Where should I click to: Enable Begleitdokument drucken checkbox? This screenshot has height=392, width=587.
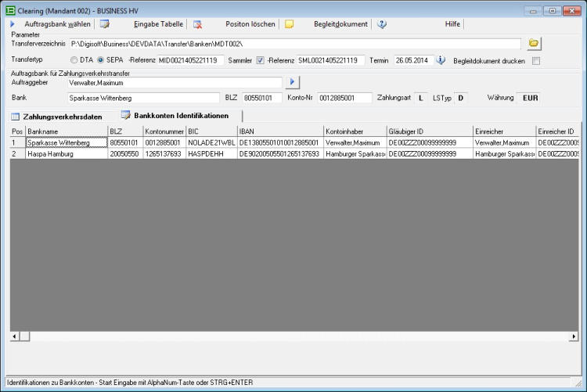point(536,60)
